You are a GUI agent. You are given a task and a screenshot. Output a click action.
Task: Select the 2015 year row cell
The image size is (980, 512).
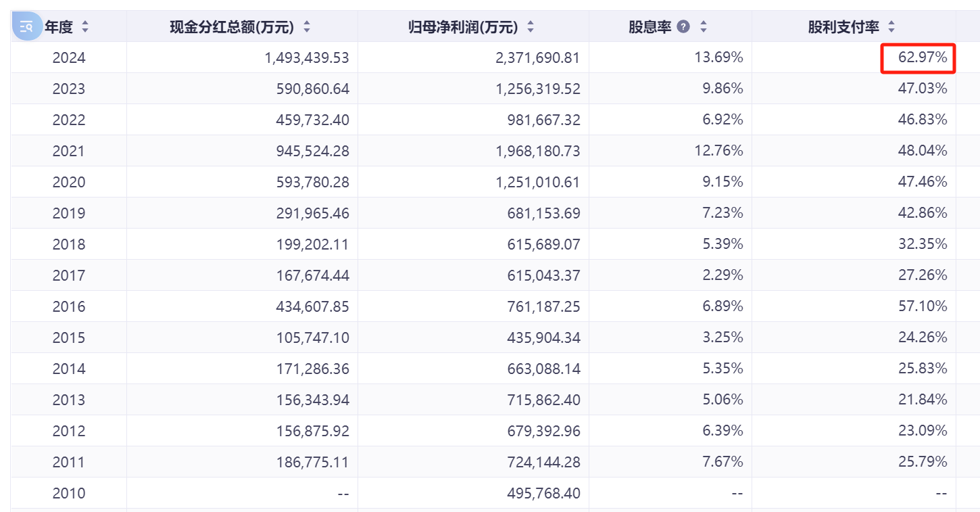pos(69,338)
